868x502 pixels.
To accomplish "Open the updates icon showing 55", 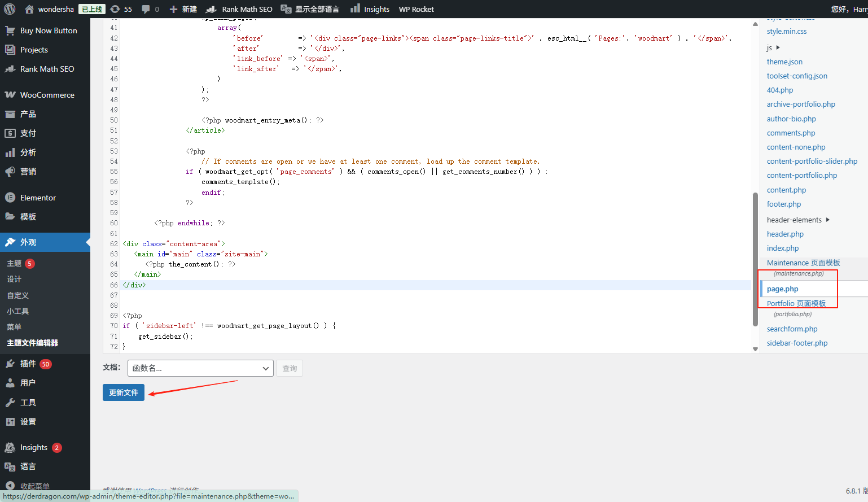I will coord(115,9).
